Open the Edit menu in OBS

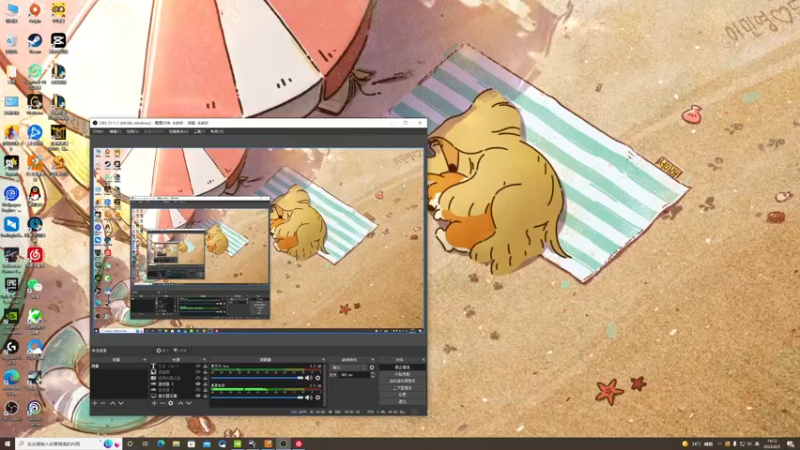click(115, 132)
